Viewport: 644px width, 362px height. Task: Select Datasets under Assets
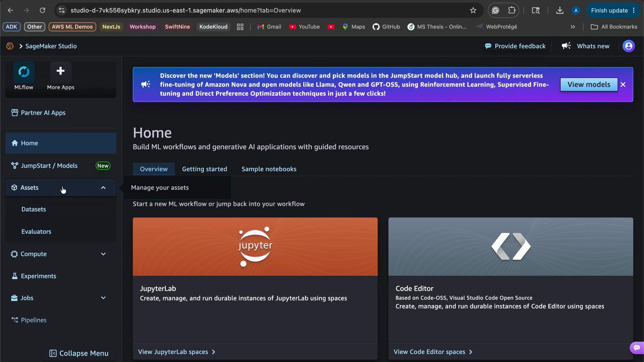pyautogui.click(x=34, y=209)
